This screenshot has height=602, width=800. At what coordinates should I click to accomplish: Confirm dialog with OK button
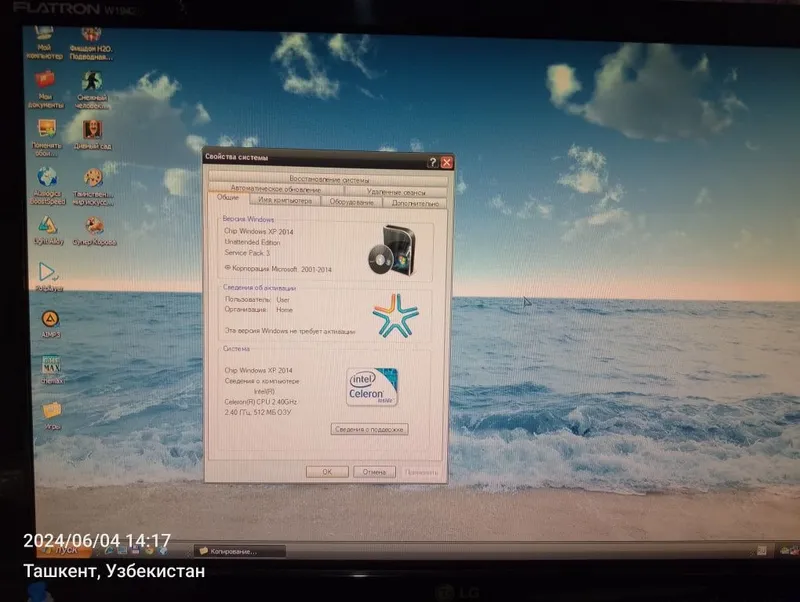327,472
